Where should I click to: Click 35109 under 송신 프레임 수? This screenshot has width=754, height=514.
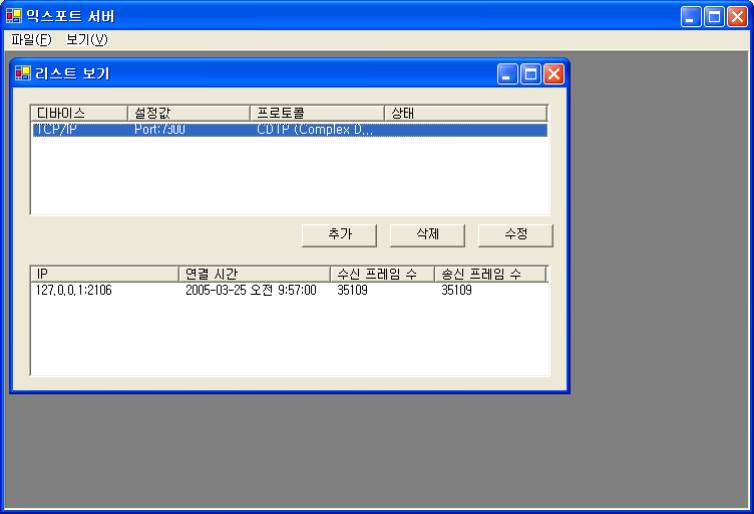[456, 290]
